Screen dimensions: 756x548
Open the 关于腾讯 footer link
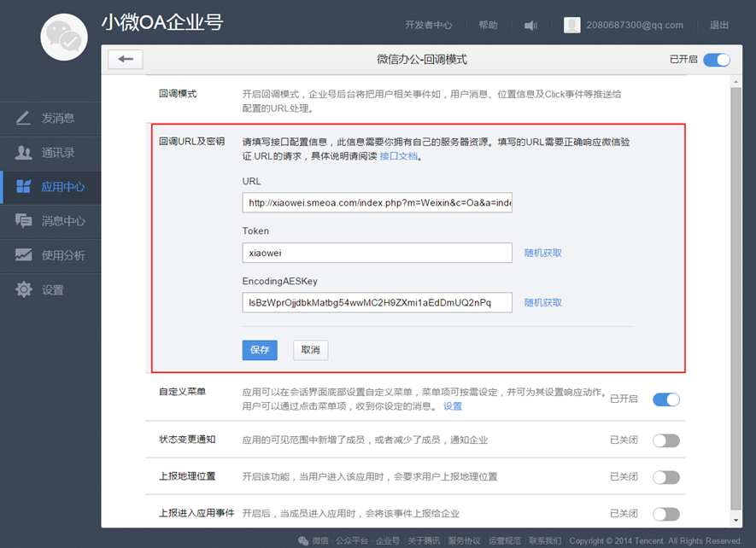tap(424, 541)
